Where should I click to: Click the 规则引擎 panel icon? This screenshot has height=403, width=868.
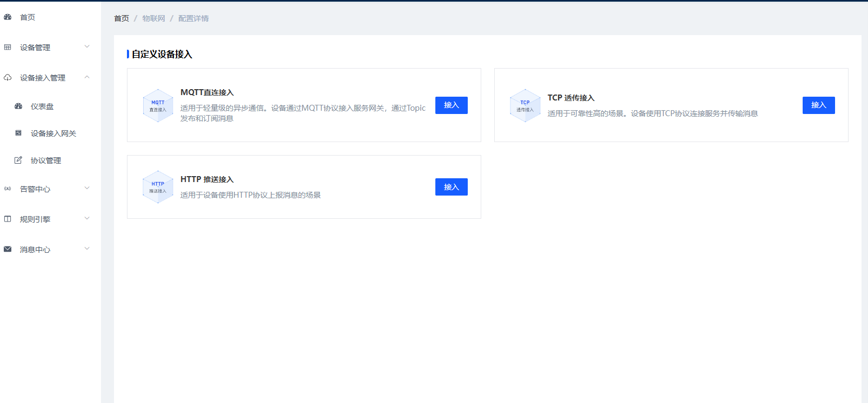[8, 219]
